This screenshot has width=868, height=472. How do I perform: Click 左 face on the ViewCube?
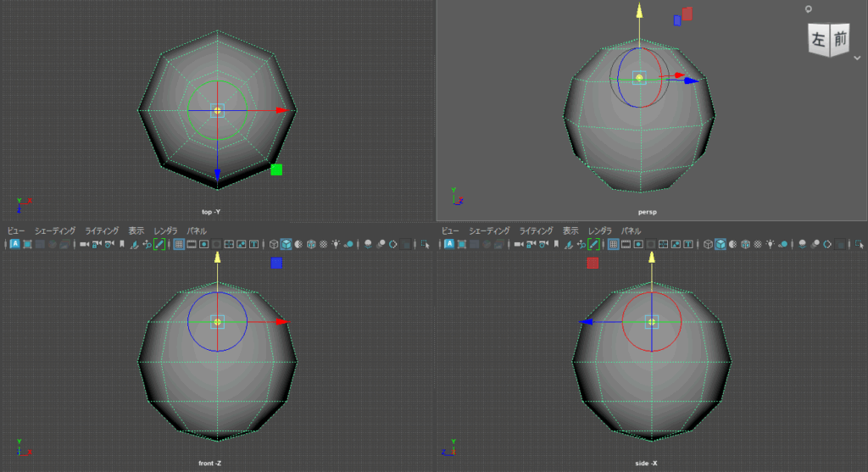click(x=818, y=40)
